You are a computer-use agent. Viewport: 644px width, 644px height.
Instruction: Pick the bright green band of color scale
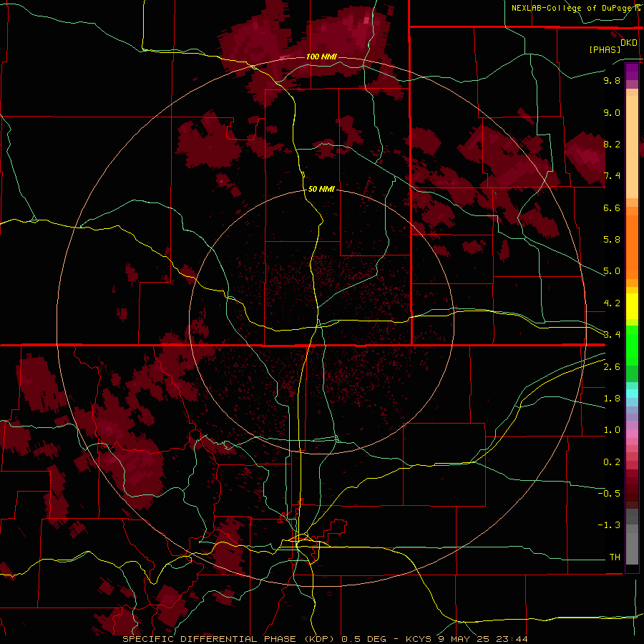coord(632,346)
